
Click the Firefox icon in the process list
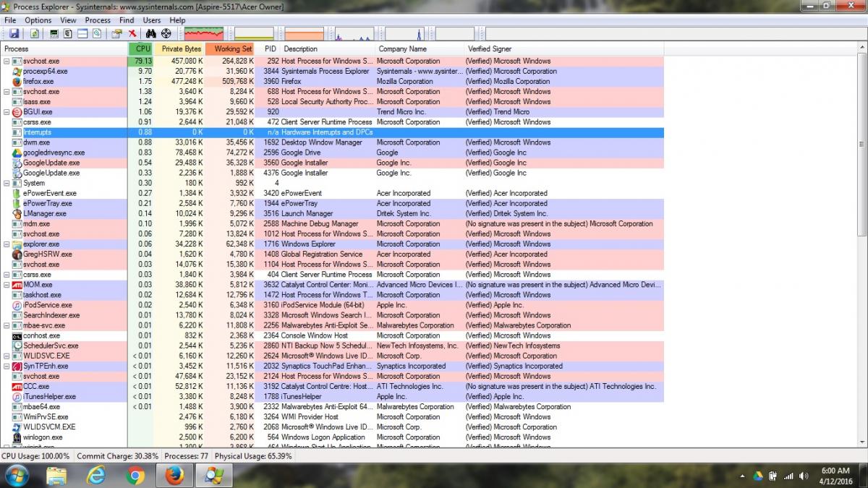17,82
